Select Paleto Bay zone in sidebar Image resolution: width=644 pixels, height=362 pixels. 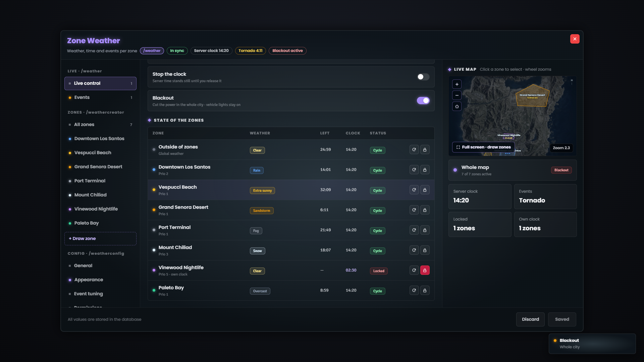(100, 223)
